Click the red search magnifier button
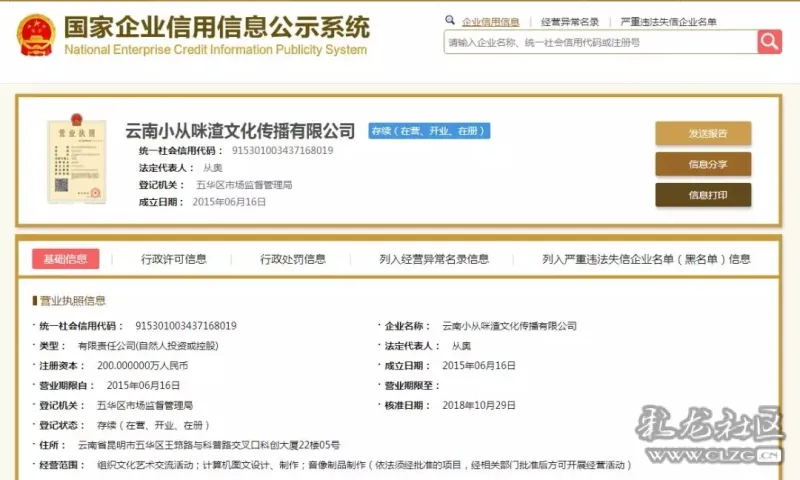The height and width of the screenshot is (480, 800). [x=769, y=42]
